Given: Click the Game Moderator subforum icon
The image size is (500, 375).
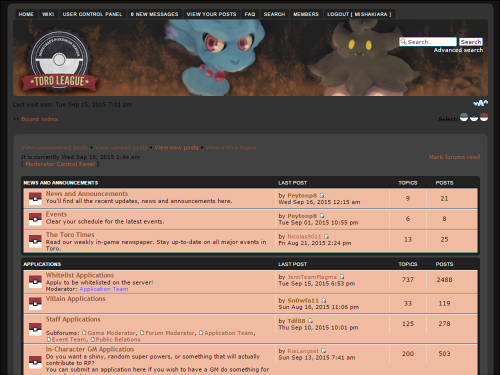Looking at the screenshot, I should coord(84,333).
